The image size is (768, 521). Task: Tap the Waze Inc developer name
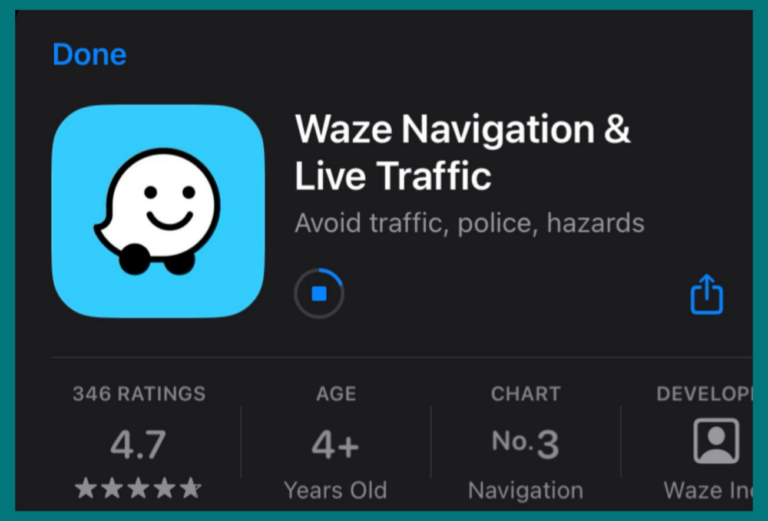708,490
